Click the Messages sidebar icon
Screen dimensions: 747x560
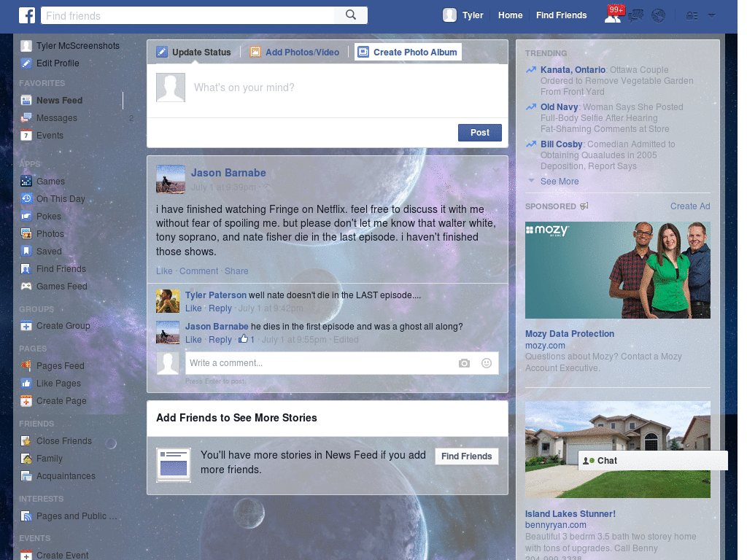pyautogui.click(x=26, y=117)
